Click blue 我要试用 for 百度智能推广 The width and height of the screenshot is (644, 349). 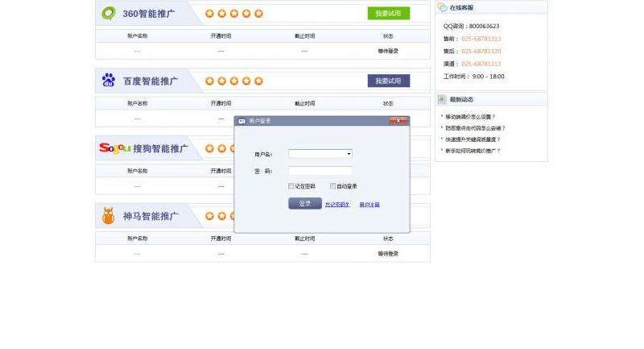389,81
